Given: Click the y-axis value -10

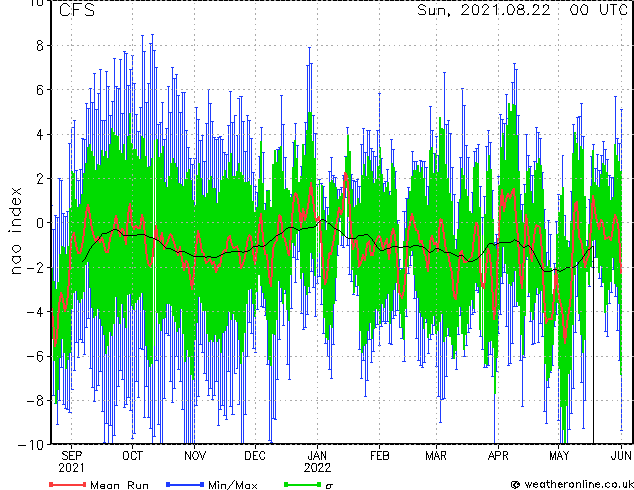Looking at the screenshot, I should point(31,444).
